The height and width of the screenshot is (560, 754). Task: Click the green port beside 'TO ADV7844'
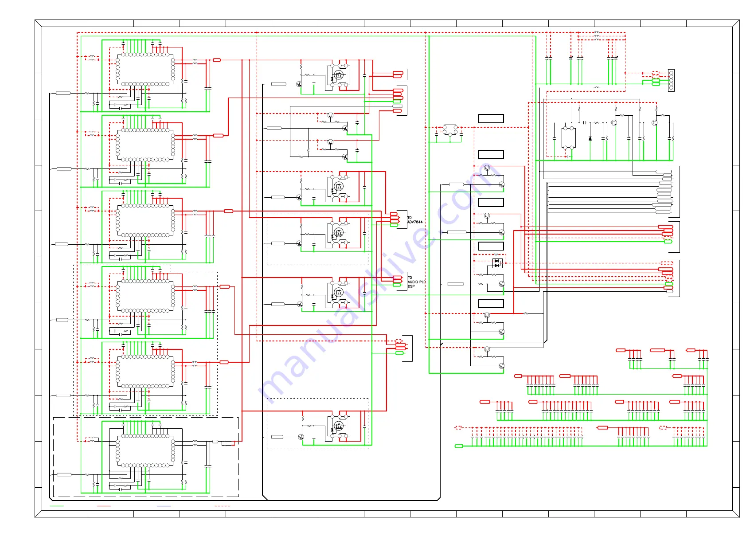[394, 225]
